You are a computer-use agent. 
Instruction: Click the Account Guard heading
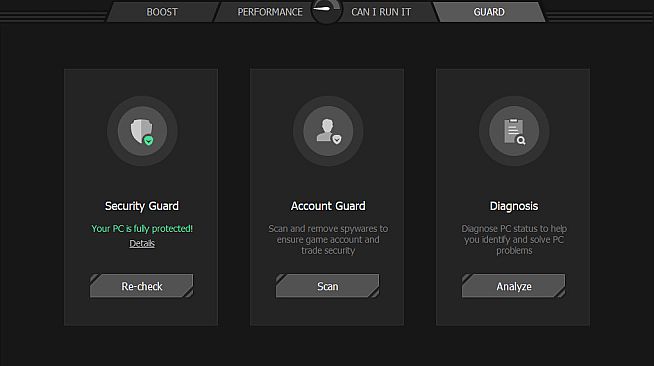[x=328, y=206]
